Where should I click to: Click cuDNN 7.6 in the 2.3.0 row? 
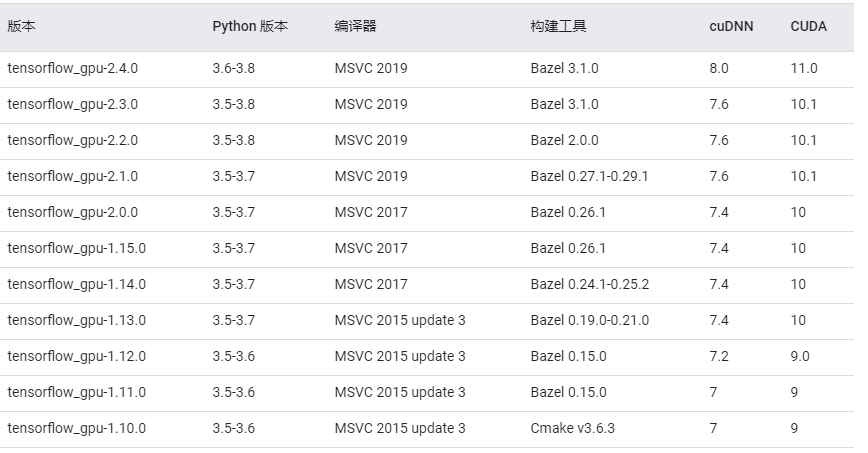click(719, 104)
